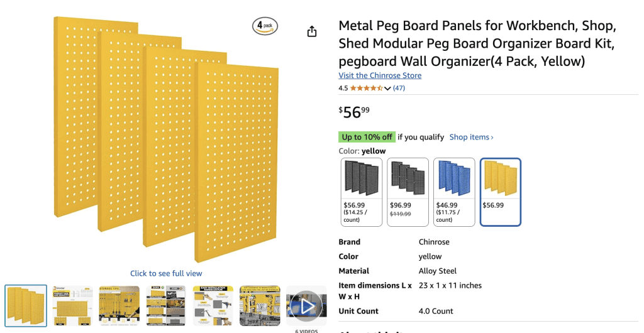View product size dimensions thumbnail

point(72,306)
